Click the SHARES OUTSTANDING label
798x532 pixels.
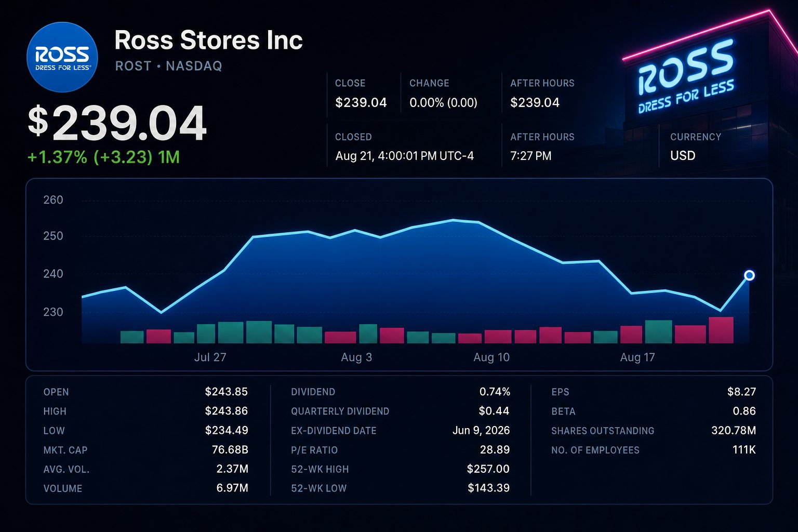[x=603, y=431]
